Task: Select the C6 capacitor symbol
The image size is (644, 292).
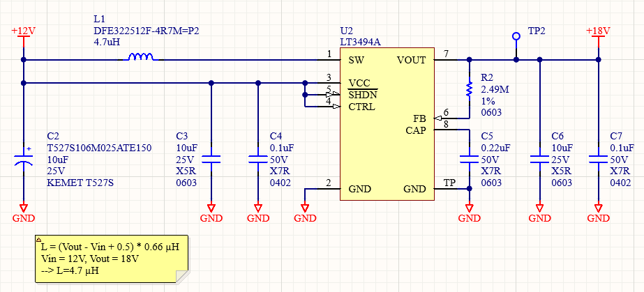Action: pyautogui.click(x=539, y=159)
